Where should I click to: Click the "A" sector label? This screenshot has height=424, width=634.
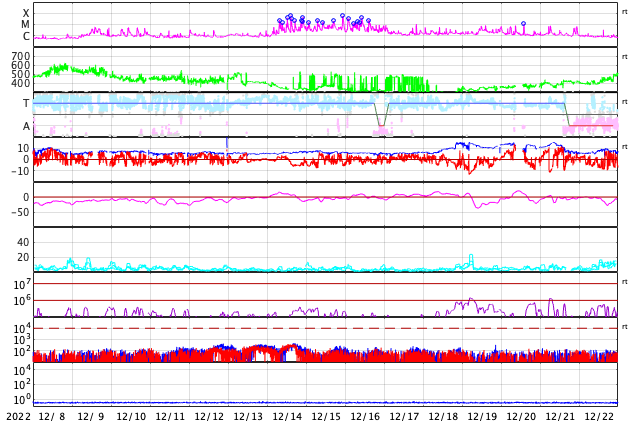(26, 127)
